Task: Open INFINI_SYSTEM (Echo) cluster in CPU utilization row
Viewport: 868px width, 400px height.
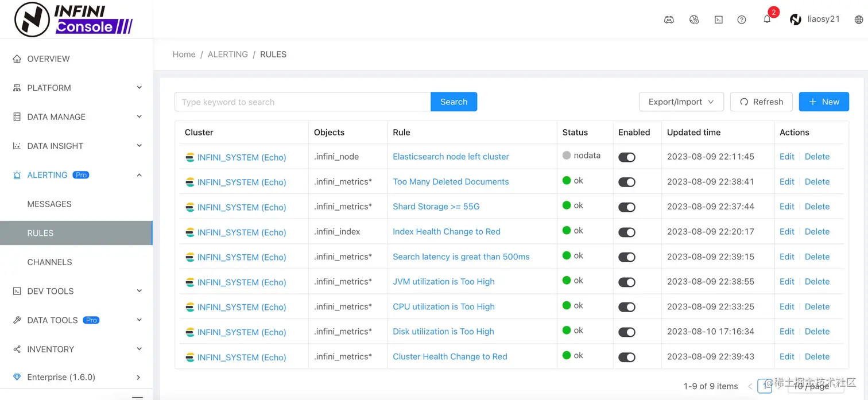Action: pos(241,307)
